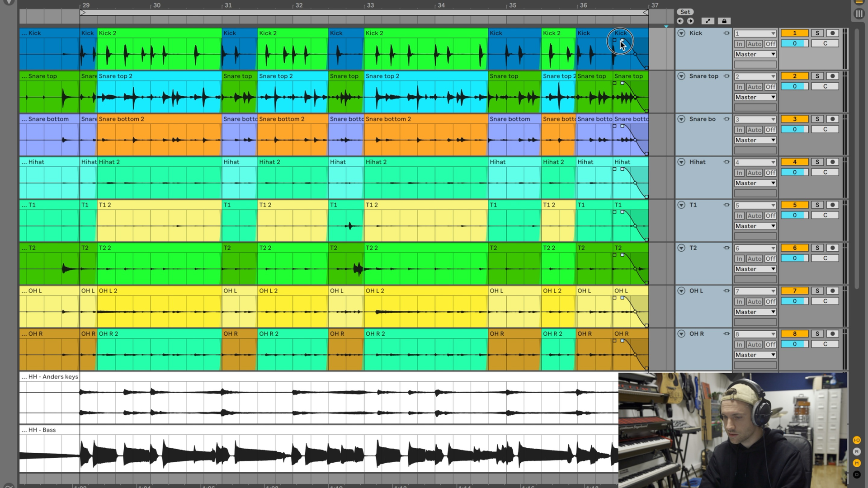Toggle the Mixer section M button

click(x=857, y=463)
